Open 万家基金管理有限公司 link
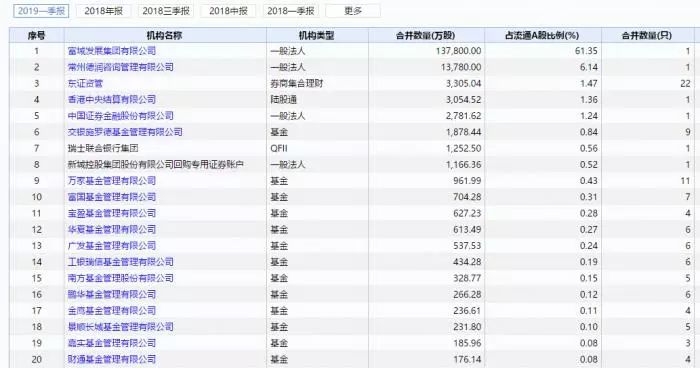 [x=112, y=181]
